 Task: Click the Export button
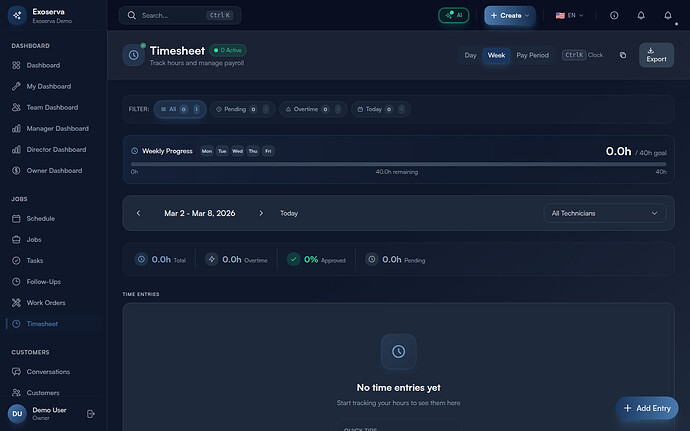pyautogui.click(x=656, y=55)
